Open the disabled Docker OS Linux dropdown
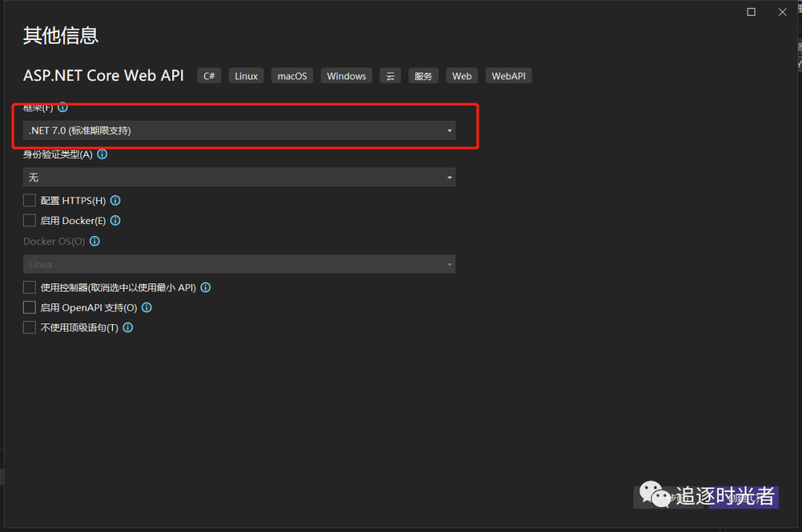This screenshot has width=802, height=532. (x=239, y=264)
